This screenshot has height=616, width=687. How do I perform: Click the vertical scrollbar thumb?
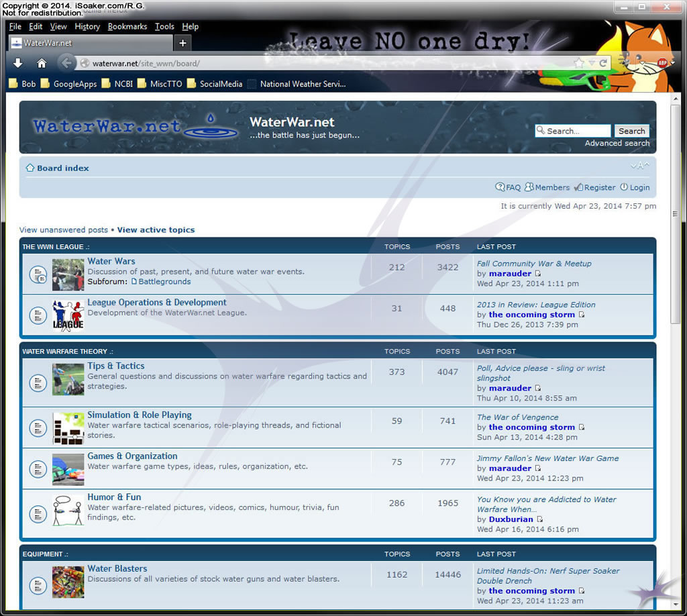click(x=675, y=214)
